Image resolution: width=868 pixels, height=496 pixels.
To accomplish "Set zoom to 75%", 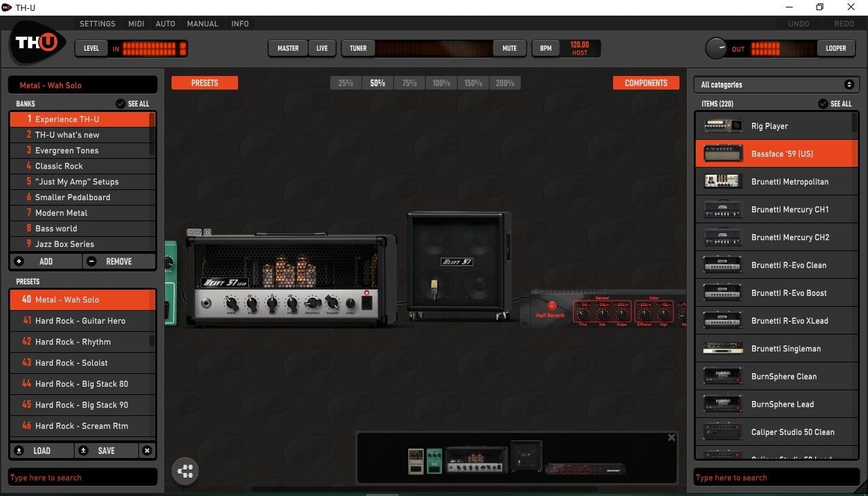I will [410, 83].
